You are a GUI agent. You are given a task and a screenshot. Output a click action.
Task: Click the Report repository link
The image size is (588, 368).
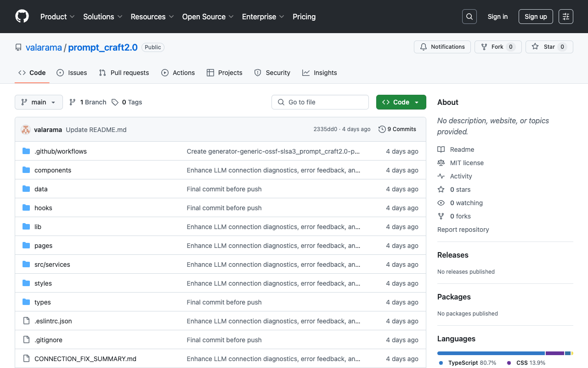pos(463,230)
